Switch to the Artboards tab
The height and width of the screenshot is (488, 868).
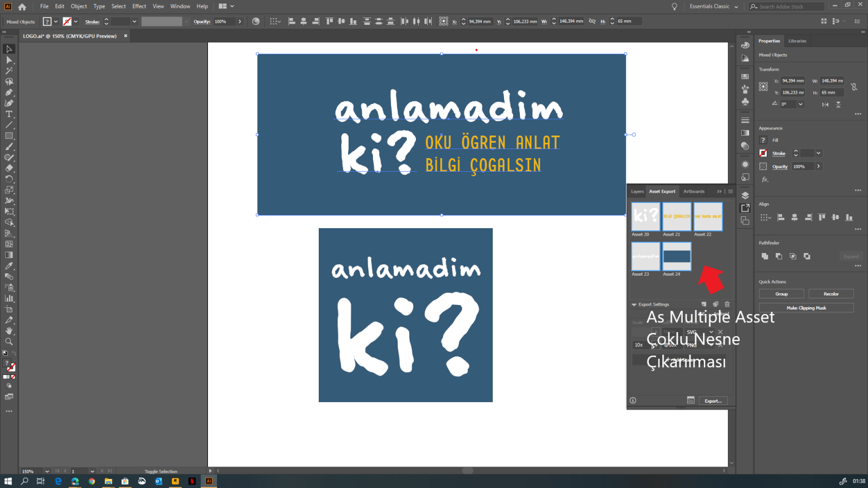click(693, 191)
